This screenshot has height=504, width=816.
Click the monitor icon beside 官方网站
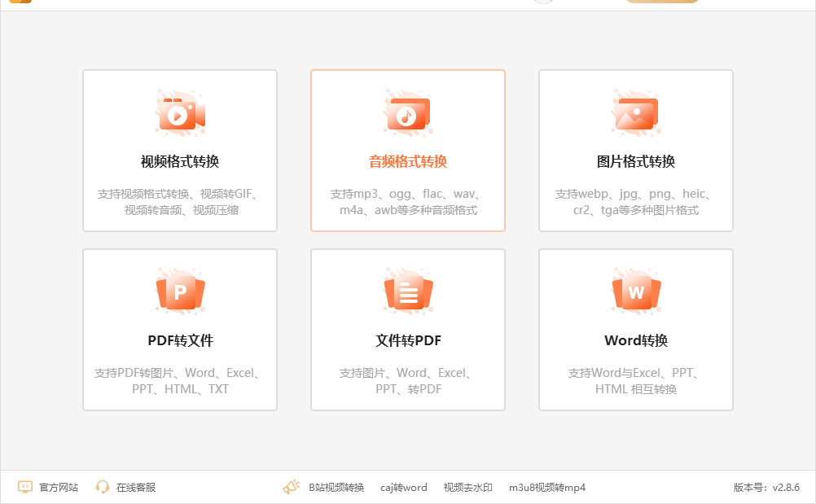coord(25,487)
